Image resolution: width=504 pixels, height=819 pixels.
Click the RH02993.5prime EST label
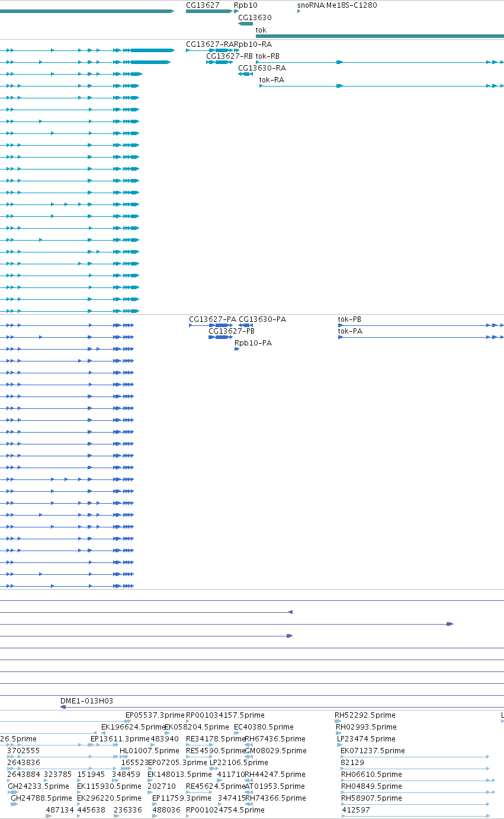366,727
